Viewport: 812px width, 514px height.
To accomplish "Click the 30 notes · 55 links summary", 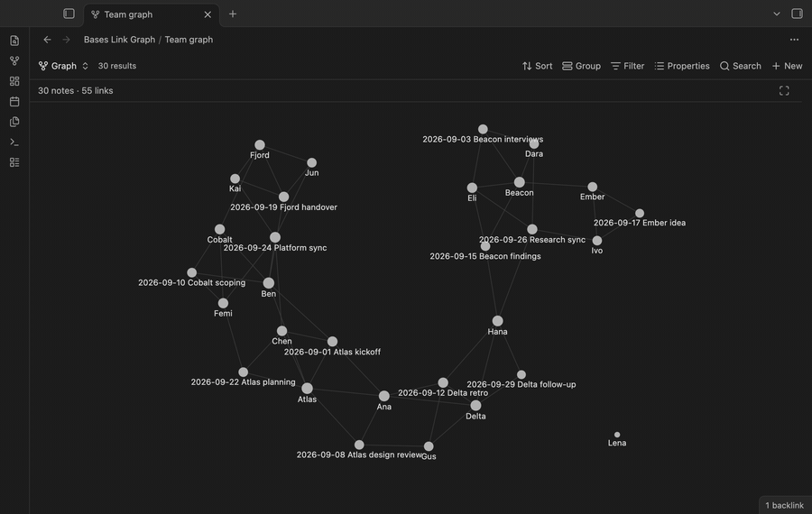I will 75,90.
